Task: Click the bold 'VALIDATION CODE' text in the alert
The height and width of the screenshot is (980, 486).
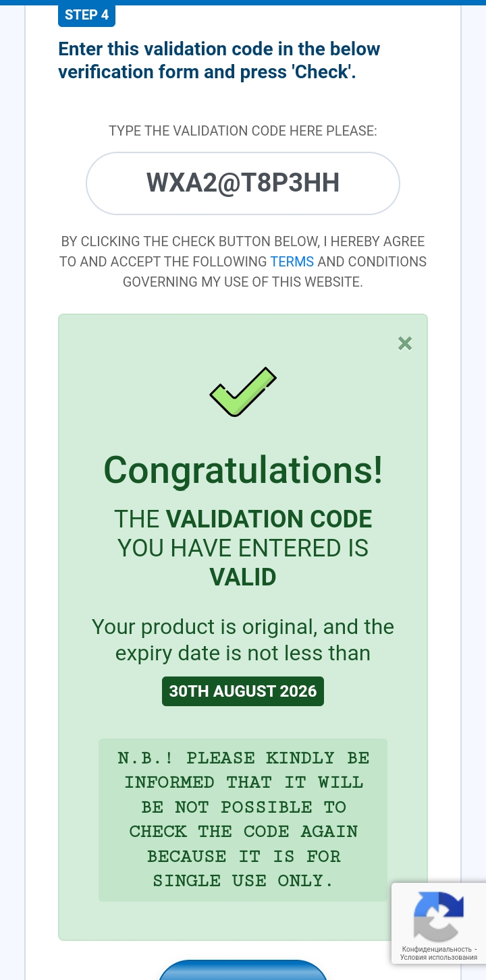Action: pyautogui.click(x=269, y=519)
